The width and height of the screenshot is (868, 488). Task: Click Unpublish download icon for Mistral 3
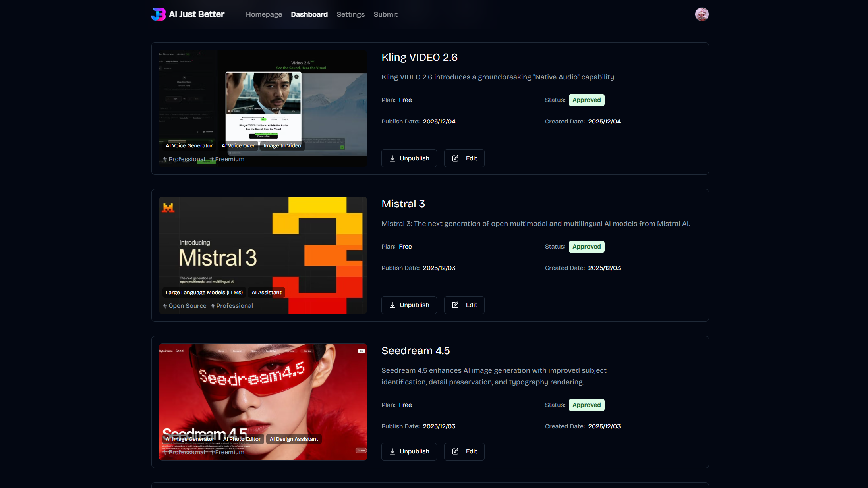(x=392, y=305)
